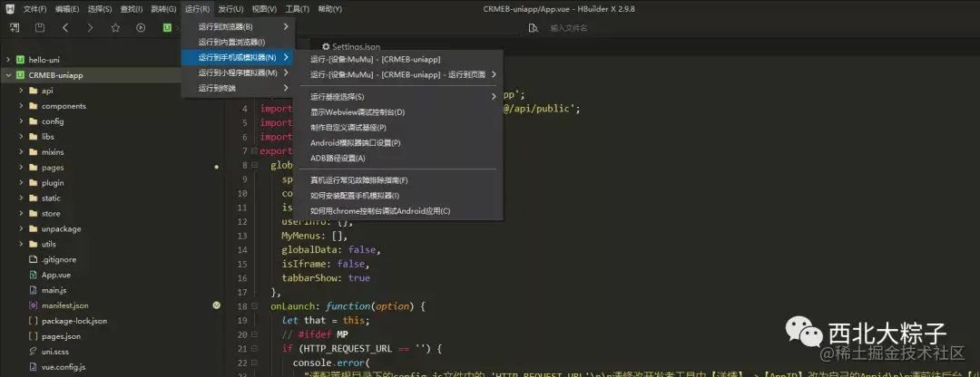Click the package-lock.json file icon
Image resolution: width=980 pixels, height=377 pixels.
coord(34,321)
